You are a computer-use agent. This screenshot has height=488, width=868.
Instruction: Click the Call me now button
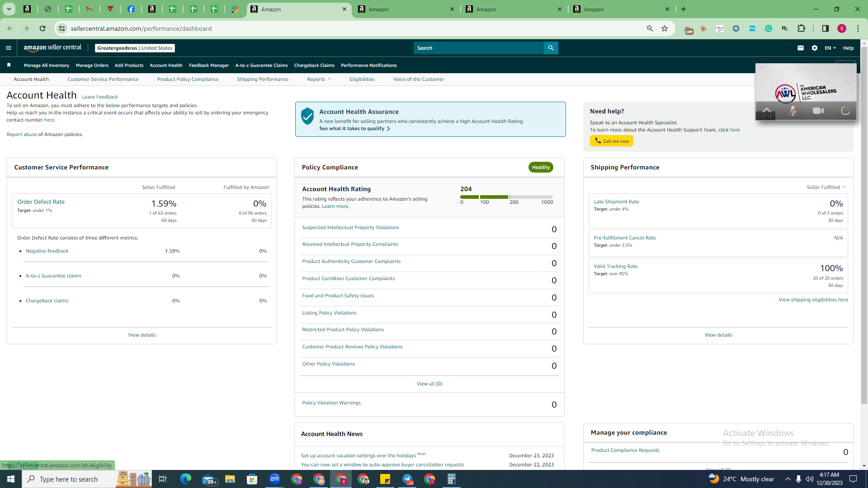click(612, 141)
